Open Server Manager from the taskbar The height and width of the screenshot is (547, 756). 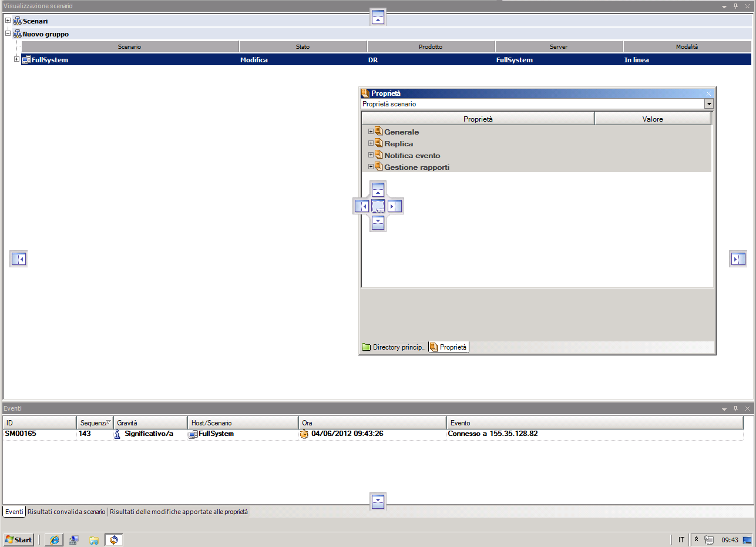point(74,540)
